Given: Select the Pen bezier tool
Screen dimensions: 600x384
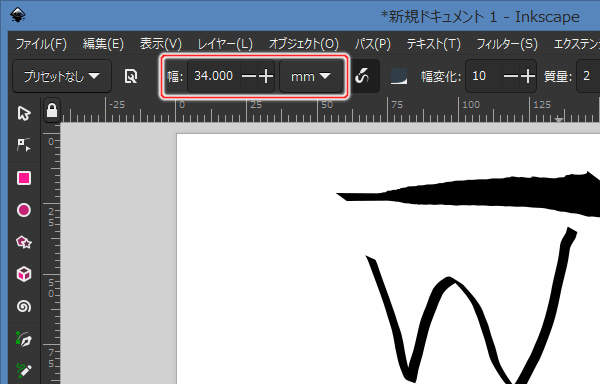Looking at the screenshot, I should [x=24, y=339].
